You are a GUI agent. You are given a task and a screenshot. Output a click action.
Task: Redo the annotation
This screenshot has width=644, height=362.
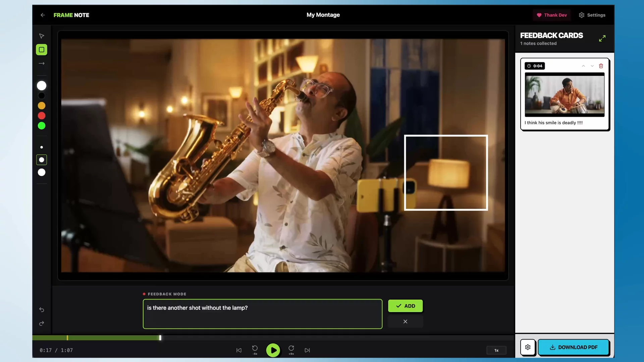(x=42, y=323)
